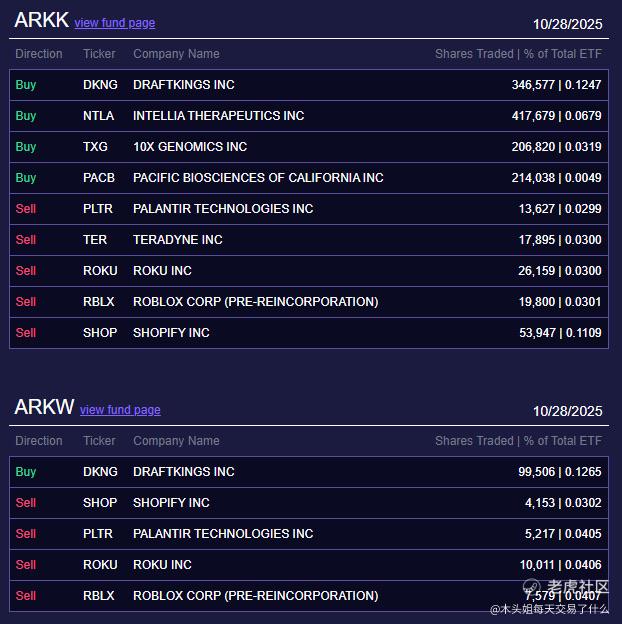Click PLTR ticker in the ARKK table

[98, 209]
